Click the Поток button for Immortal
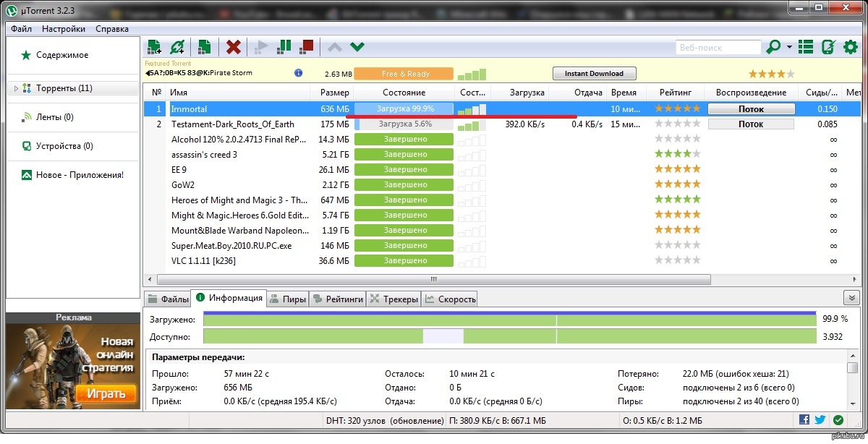 click(x=751, y=109)
